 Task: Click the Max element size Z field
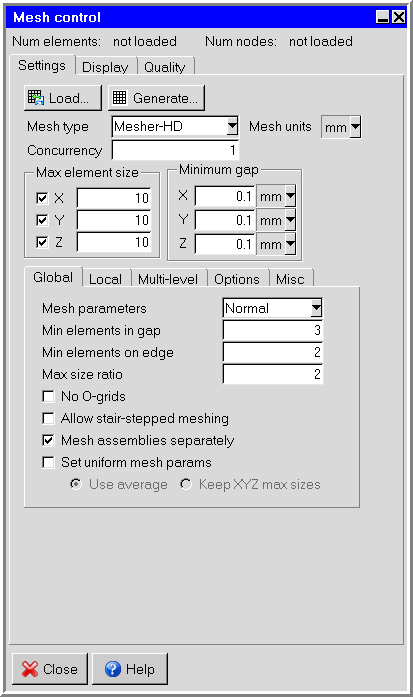(x=113, y=242)
